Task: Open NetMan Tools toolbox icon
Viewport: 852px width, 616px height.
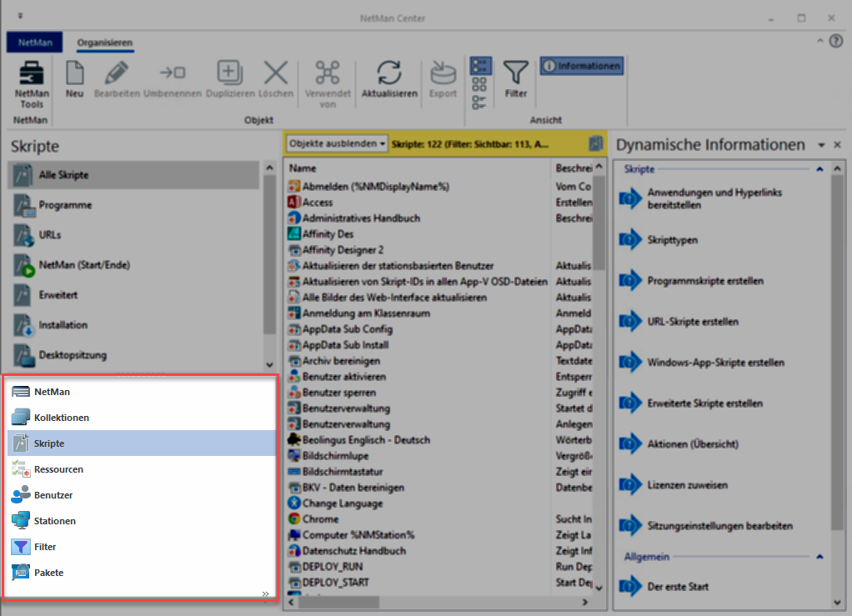Action: (32, 73)
